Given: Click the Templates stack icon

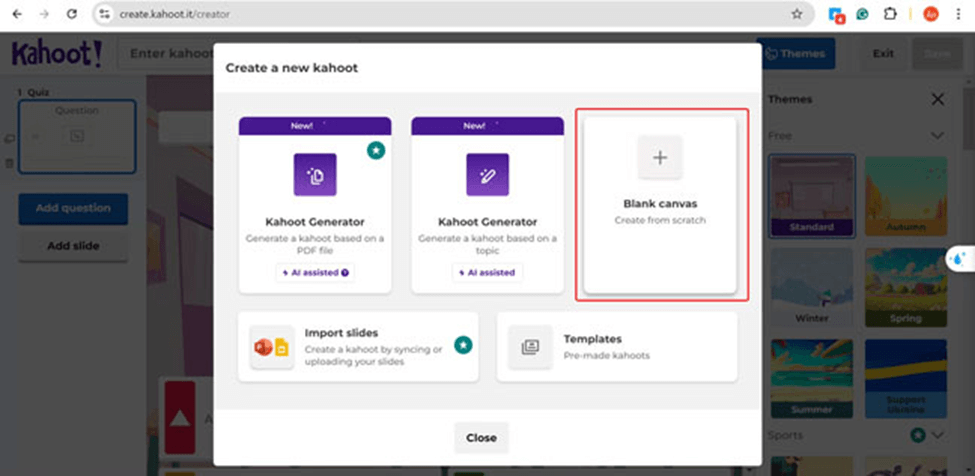Looking at the screenshot, I should pyautogui.click(x=530, y=347).
